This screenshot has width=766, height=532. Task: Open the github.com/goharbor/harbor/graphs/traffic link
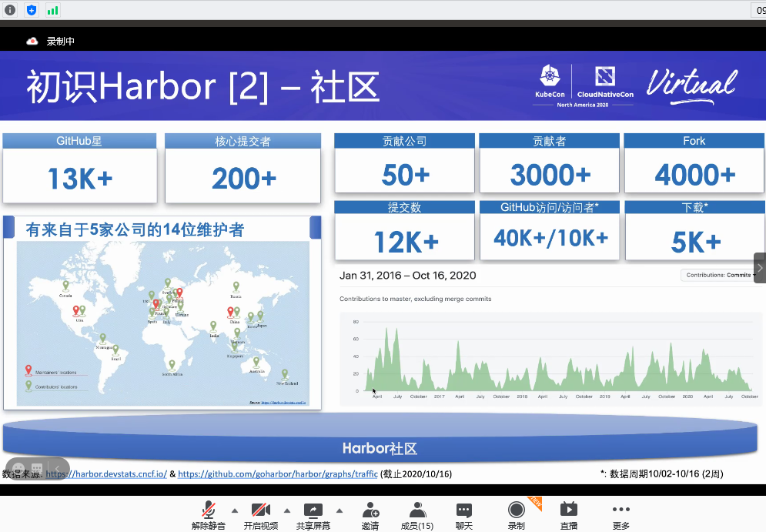coord(277,473)
